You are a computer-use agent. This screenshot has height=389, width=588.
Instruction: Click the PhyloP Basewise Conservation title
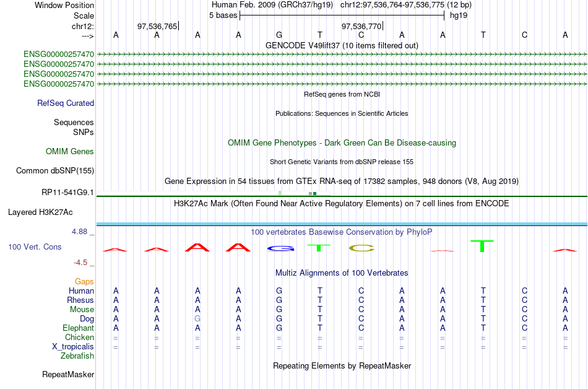pos(341,232)
